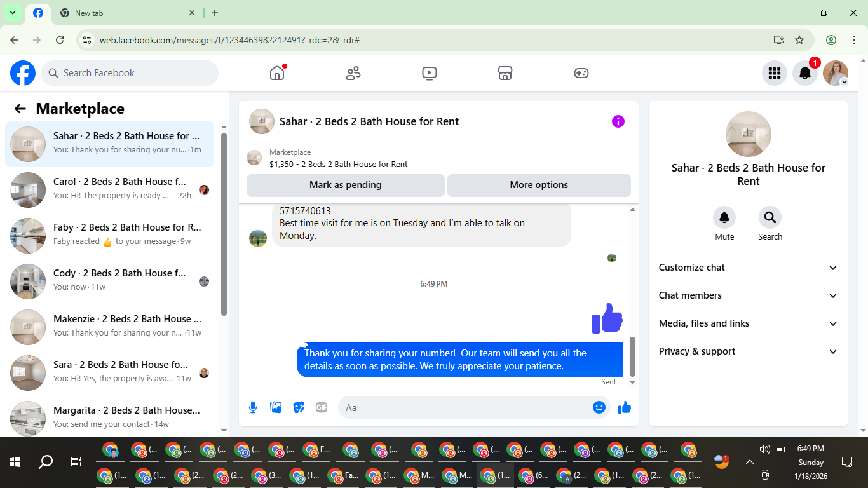Screen dimensions: 868x488
Task: Select the Facebook browser tab
Action: coord(38,13)
